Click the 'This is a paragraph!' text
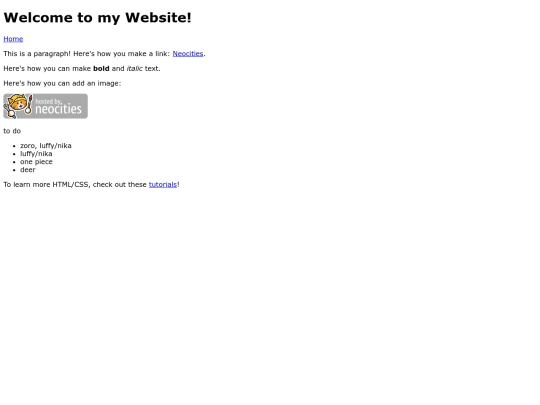Image resolution: width=540 pixels, height=405 pixels. click(37, 54)
